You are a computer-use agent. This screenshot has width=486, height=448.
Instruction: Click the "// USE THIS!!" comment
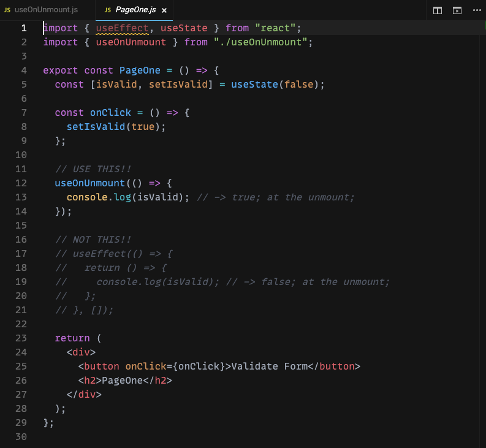tap(93, 169)
